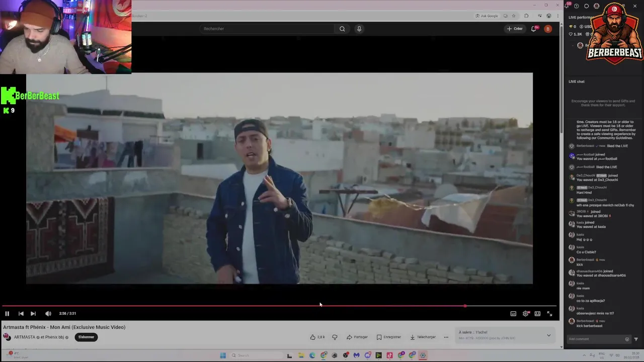Open the Windows Start menu
This screenshot has width=644, height=362.
point(223,355)
